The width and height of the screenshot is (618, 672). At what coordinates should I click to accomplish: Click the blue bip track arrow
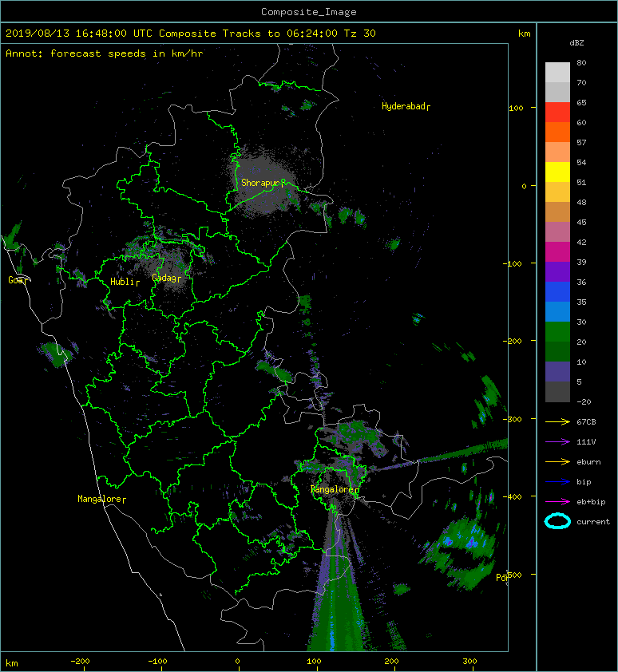[x=557, y=482]
